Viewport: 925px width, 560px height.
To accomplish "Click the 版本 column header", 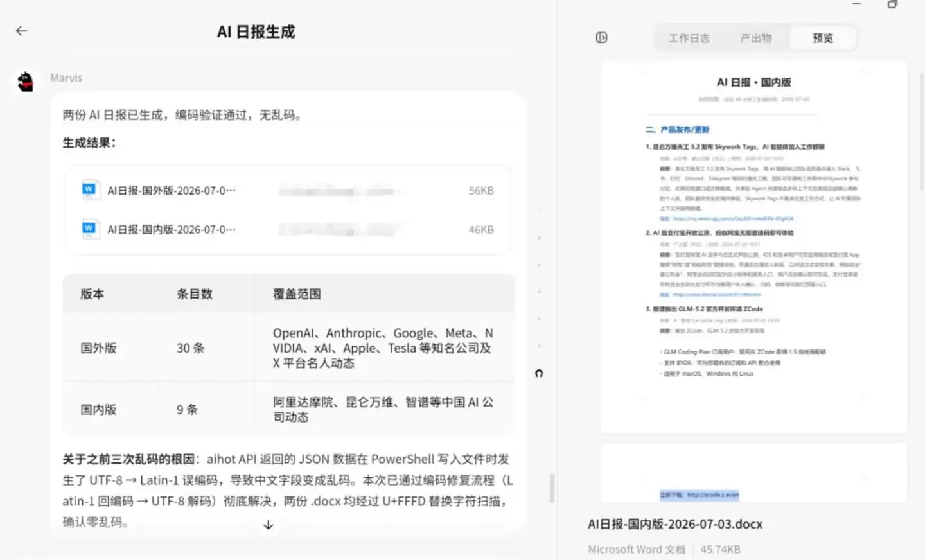I will pyautogui.click(x=92, y=294).
